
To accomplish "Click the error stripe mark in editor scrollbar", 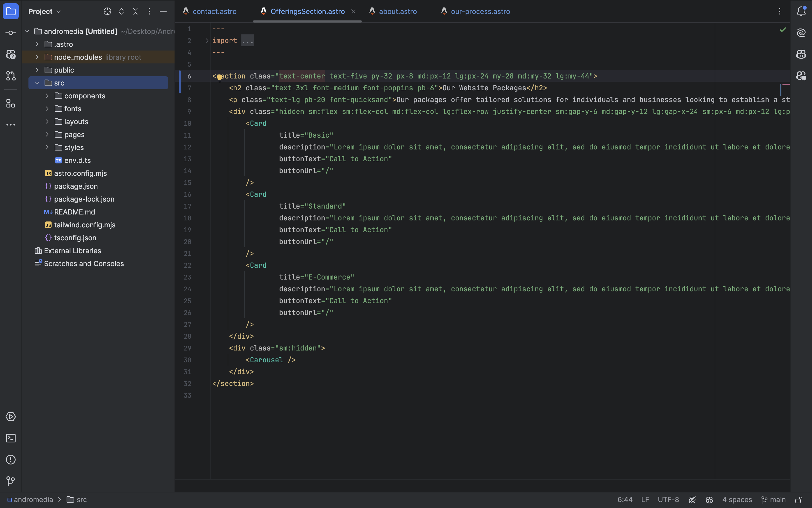I will 786,84.
